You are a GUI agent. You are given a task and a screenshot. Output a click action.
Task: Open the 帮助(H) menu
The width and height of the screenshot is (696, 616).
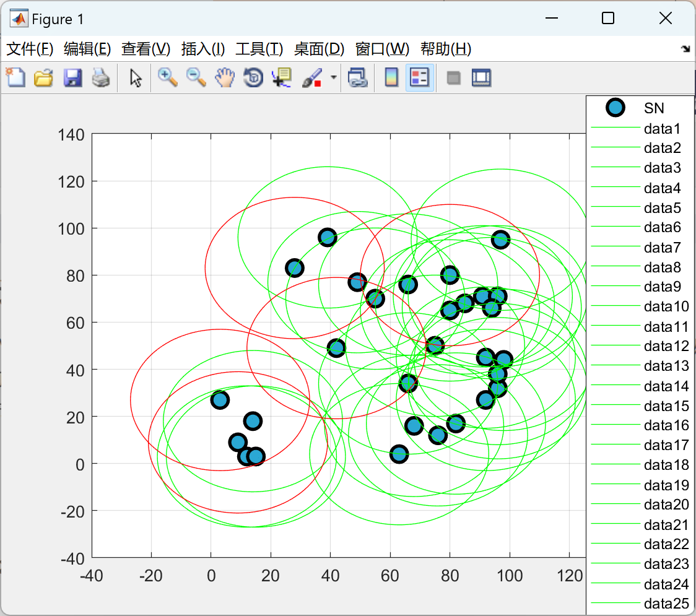point(446,49)
